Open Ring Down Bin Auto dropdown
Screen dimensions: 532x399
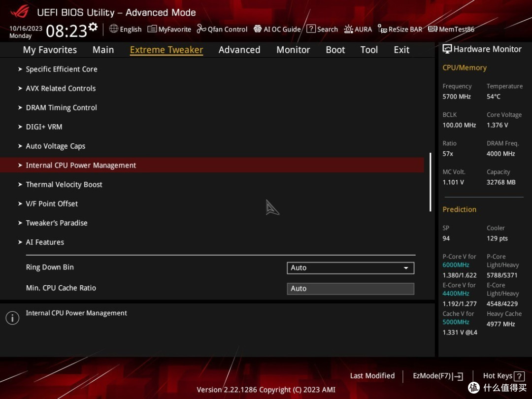(351, 268)
